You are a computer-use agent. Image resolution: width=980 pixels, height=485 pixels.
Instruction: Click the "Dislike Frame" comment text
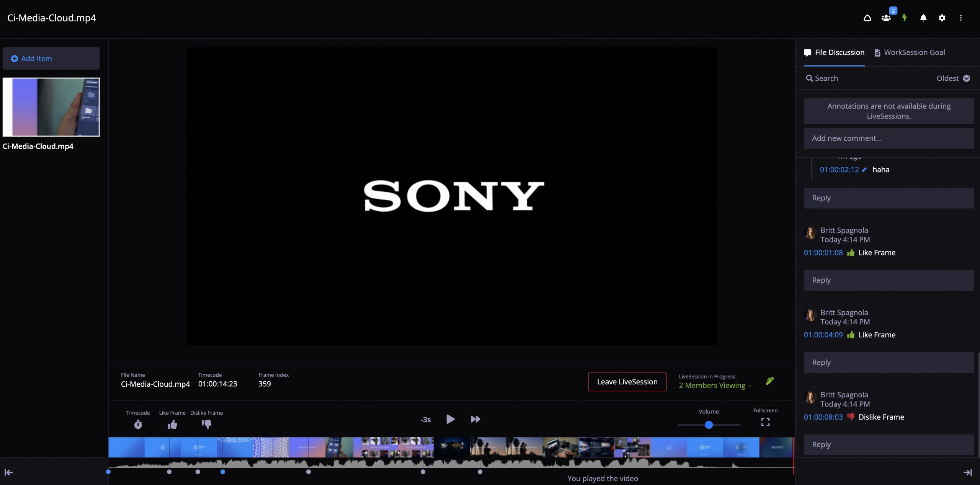click(x=881, y=417)
